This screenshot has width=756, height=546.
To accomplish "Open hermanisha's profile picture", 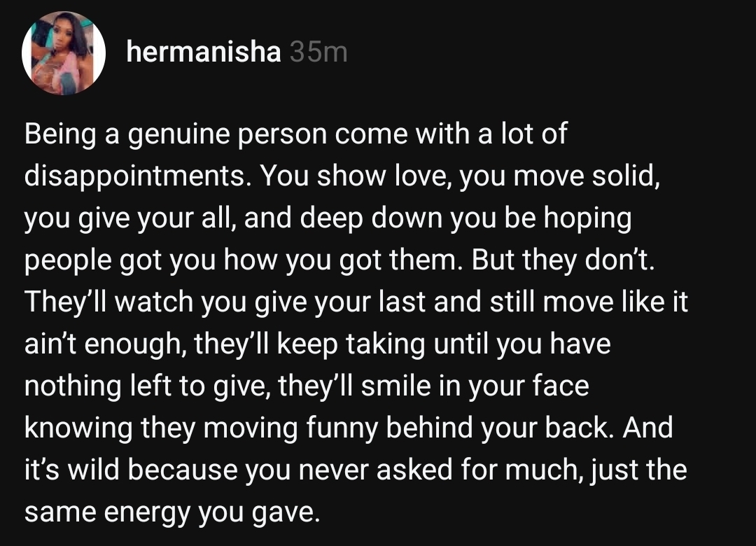I will pos(64,53).
